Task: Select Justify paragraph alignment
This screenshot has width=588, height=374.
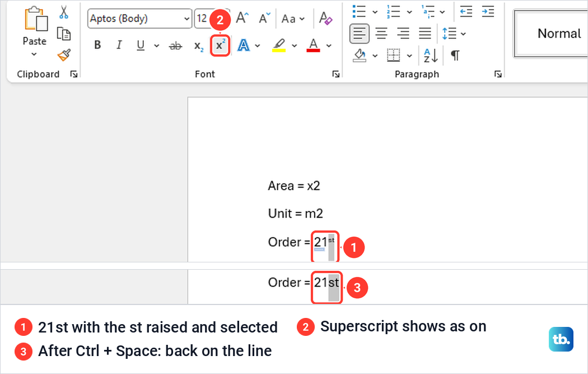Action: pos(425,34)
